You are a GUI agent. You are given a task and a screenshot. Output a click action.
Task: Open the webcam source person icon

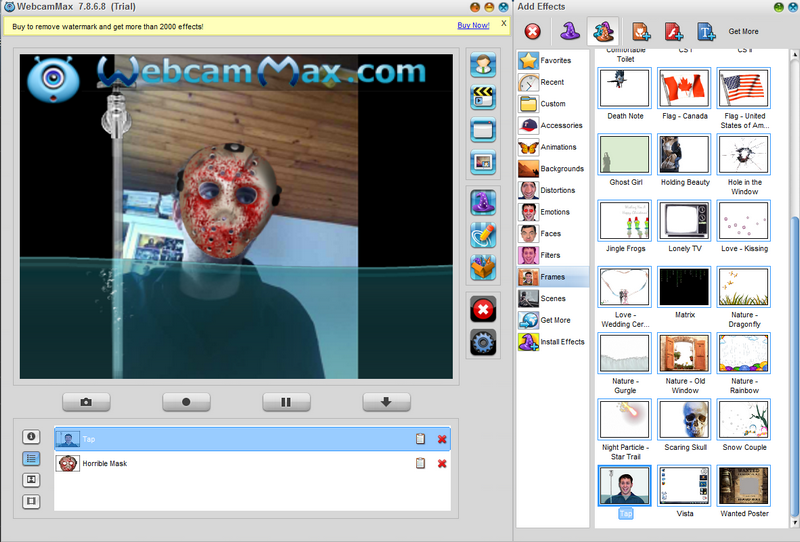(483, 64)
